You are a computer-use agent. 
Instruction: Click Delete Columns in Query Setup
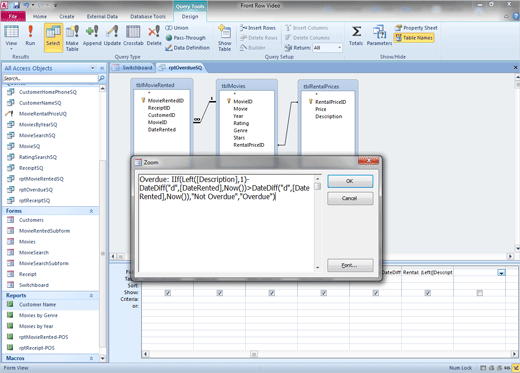[307, 38]
